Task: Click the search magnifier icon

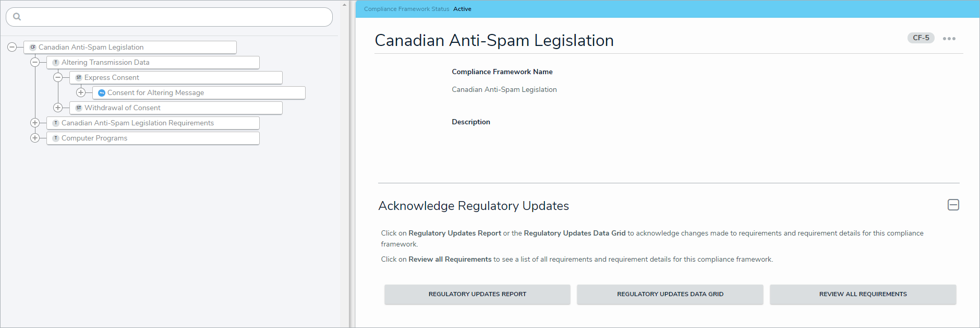Action: click(17, 17)
